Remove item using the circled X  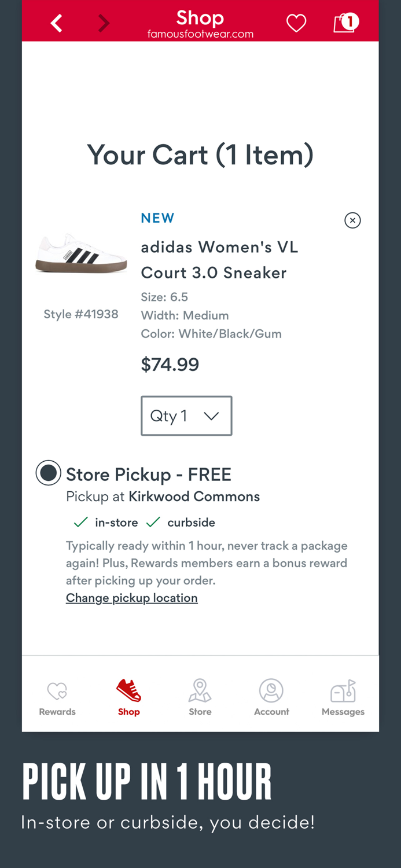[352, 220]
